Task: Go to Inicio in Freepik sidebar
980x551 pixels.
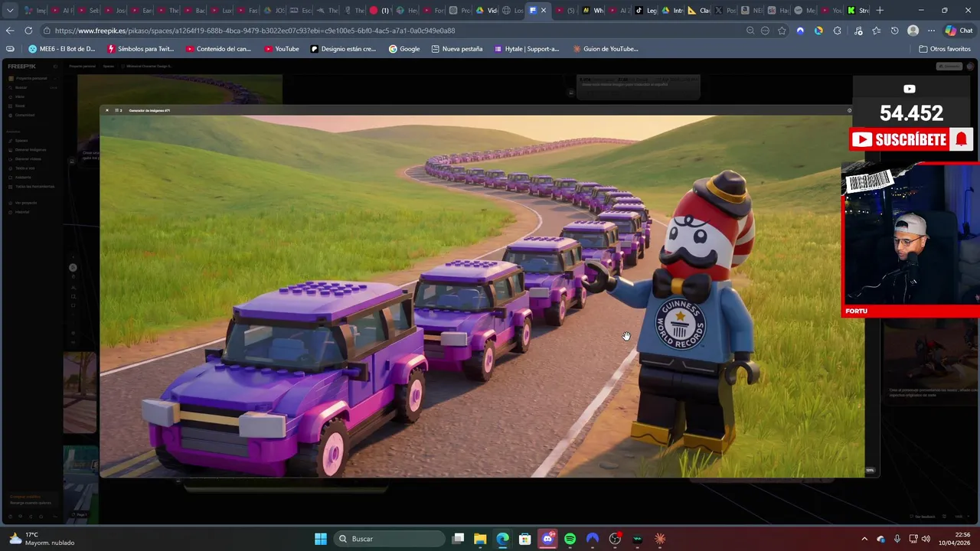Action: tap(20, 96)
